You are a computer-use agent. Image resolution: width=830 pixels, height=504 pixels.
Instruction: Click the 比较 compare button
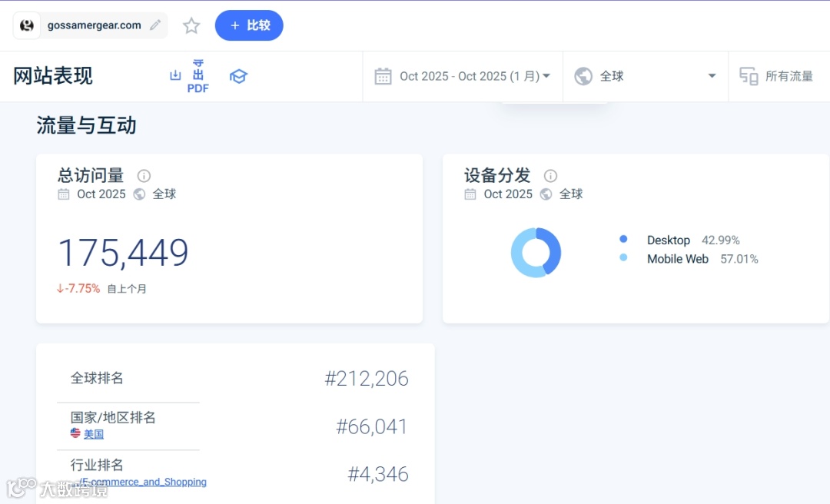click(x=249, y=25)
